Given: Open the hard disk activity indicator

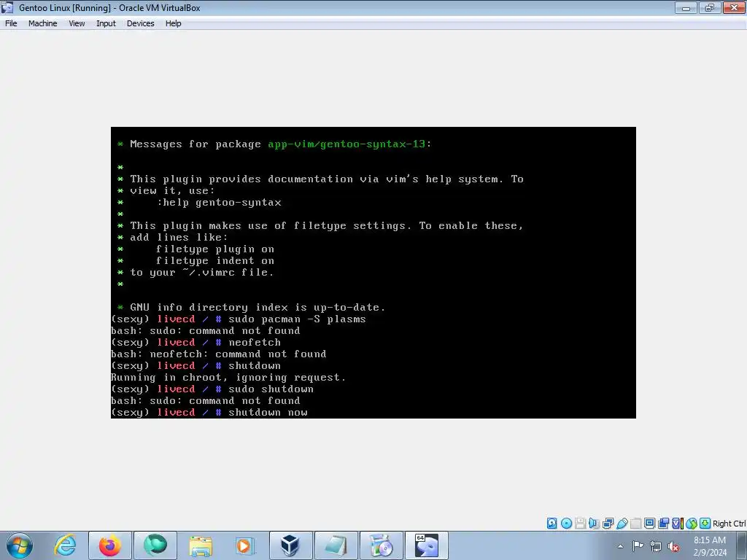Looking at the screenshot, I should click(x=551, y=524).
